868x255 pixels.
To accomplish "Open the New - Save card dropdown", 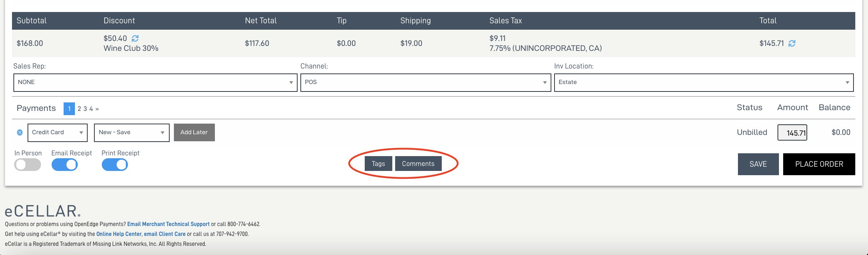I will pos(131,132).
